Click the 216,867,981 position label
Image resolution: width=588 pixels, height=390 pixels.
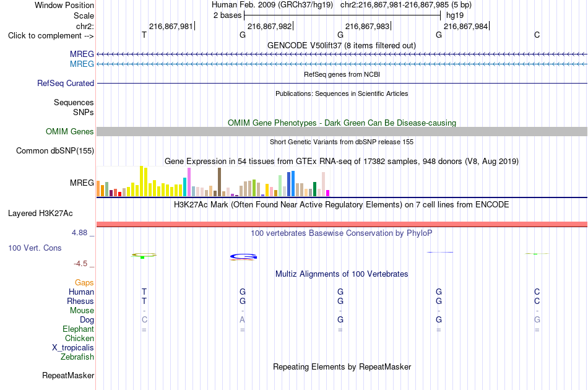171,26
